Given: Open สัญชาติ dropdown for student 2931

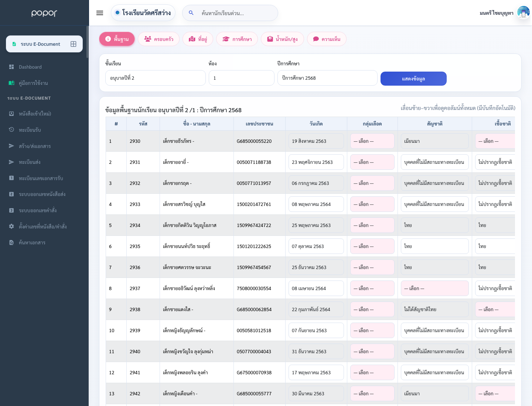Looking at the screenshot, I should coord(435,162).
